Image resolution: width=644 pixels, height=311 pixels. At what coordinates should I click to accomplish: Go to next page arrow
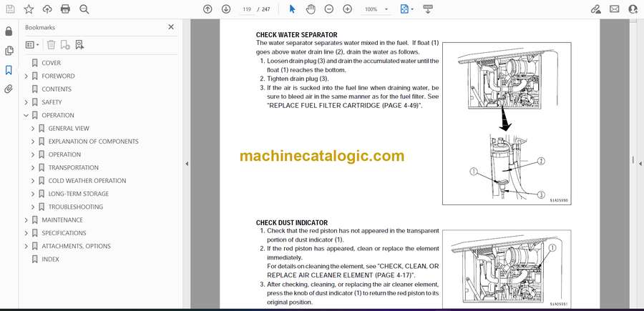point(226,9)
